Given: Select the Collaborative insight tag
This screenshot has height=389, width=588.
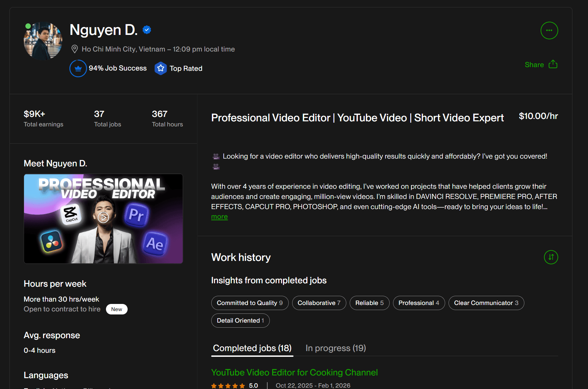Looking at the screenshot, I should pos(319,303).
